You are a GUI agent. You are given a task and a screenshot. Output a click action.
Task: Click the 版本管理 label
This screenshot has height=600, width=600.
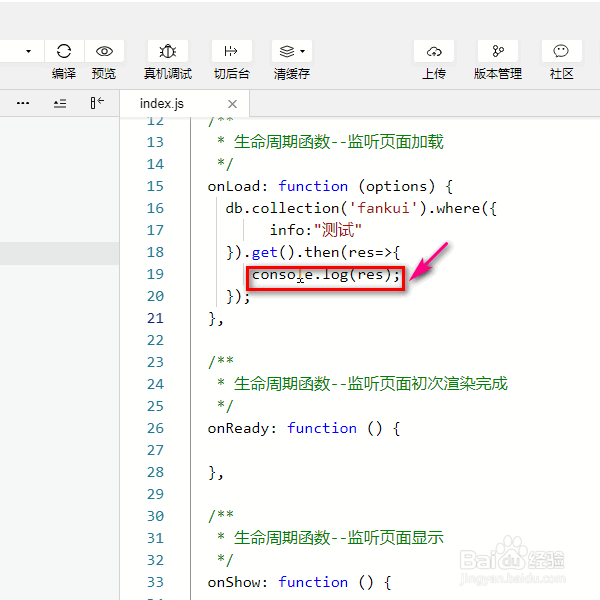click(x=498, y=73)
